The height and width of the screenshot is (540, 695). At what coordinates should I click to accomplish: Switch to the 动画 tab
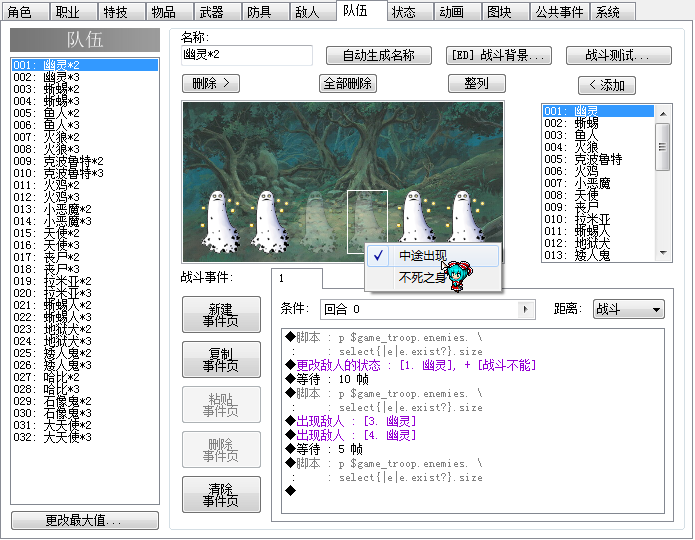pos(457,12)
